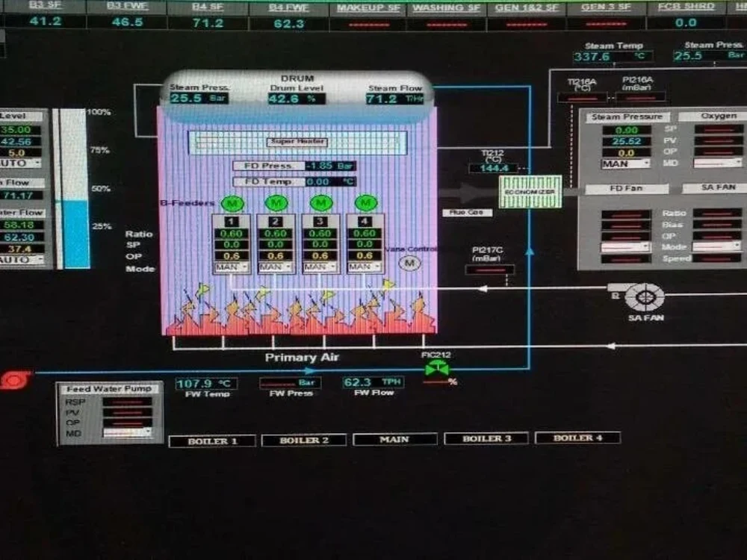
Task: Click Steam Pressure PV value 25.52
Action: pos(627,141)
